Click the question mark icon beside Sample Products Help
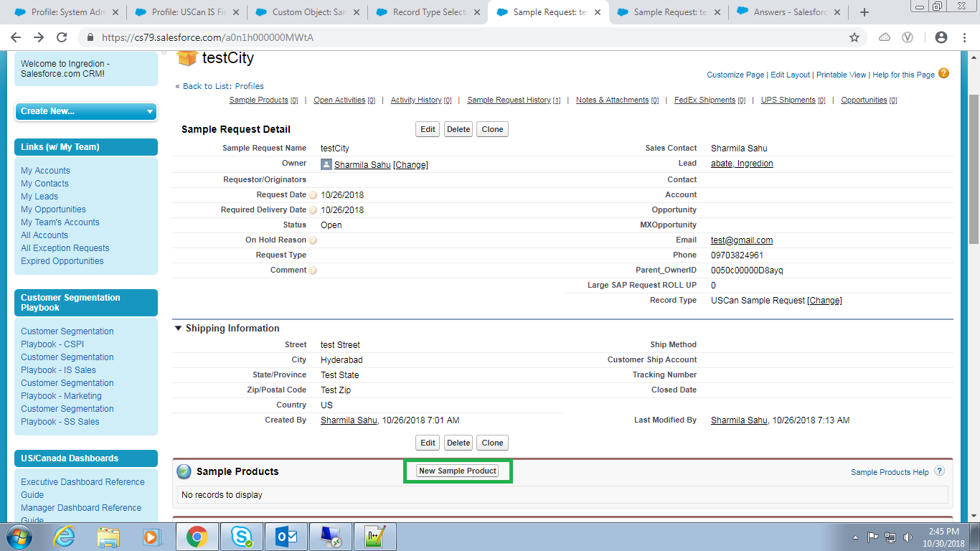Screen dimensions: 980x551 coord(939,471)
